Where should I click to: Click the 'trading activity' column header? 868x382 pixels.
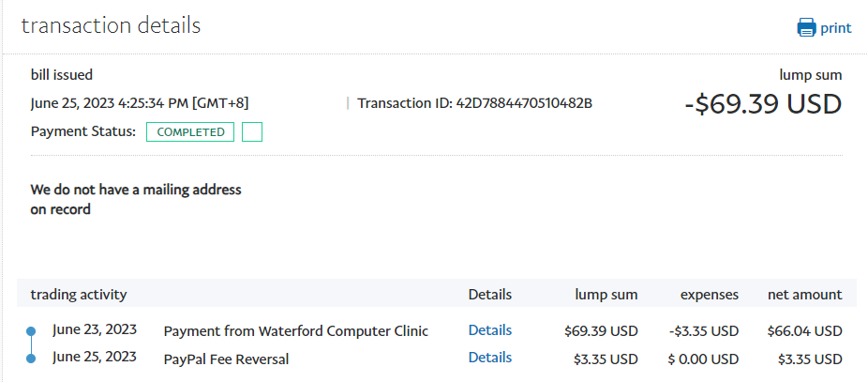[79, 295]
